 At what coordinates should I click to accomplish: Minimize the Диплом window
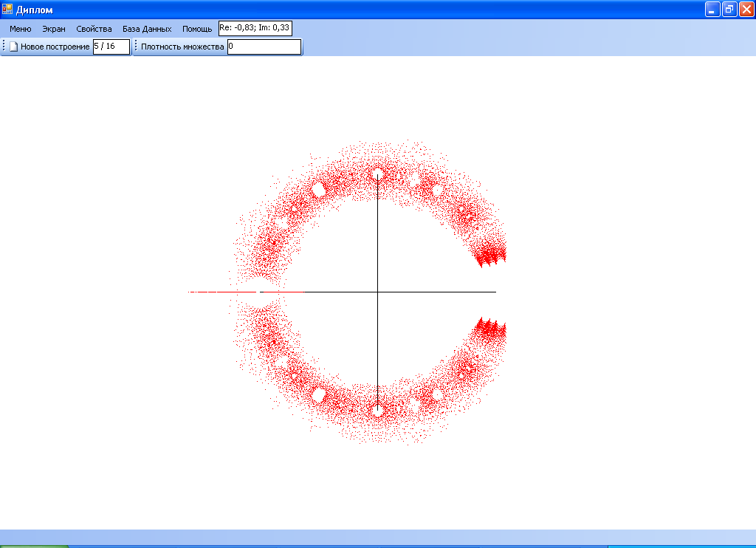point(712,10)
